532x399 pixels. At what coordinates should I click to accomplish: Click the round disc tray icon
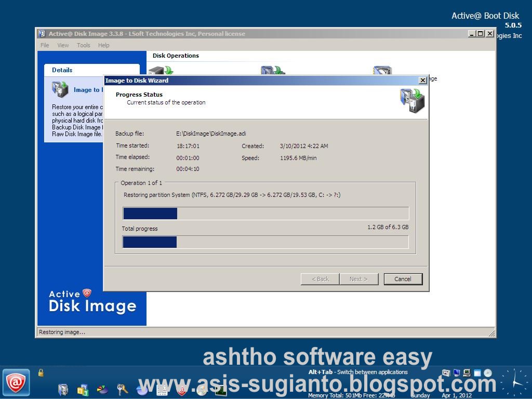pyautogui.click(x=487, y=373)
